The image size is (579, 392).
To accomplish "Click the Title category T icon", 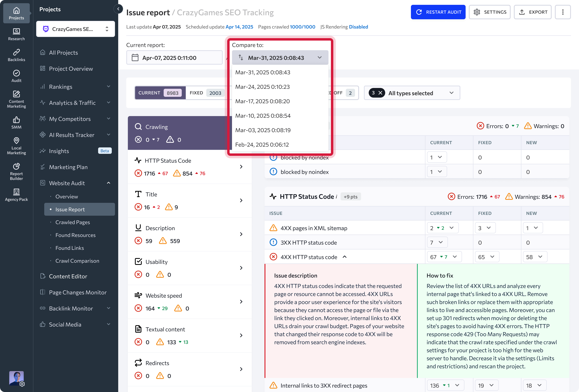I will pos(138,194).
